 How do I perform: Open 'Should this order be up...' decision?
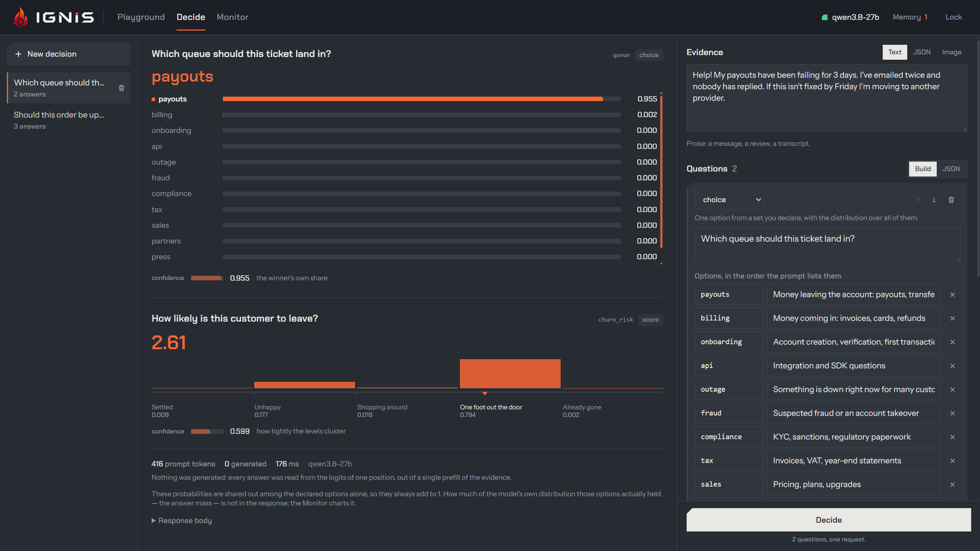pos(69,120)
